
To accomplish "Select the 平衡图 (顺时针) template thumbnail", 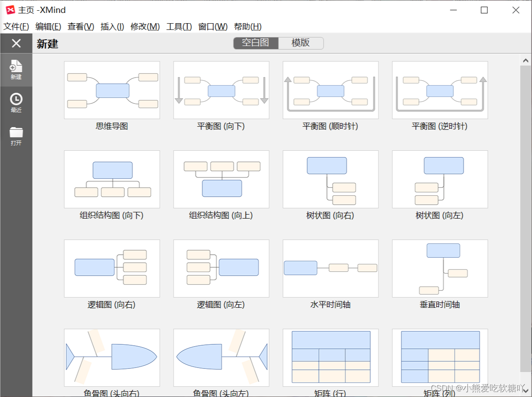I will tap(330, 90).
